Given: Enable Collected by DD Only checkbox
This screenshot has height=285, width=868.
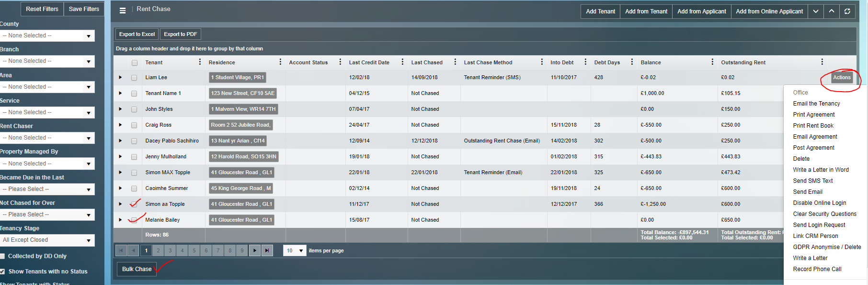Looking at the screenshot, I should (2, 256).
